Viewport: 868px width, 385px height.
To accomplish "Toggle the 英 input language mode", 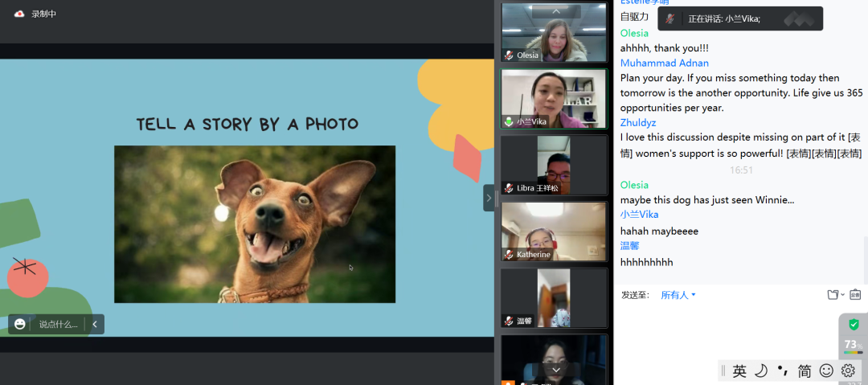I will [739, 371].
